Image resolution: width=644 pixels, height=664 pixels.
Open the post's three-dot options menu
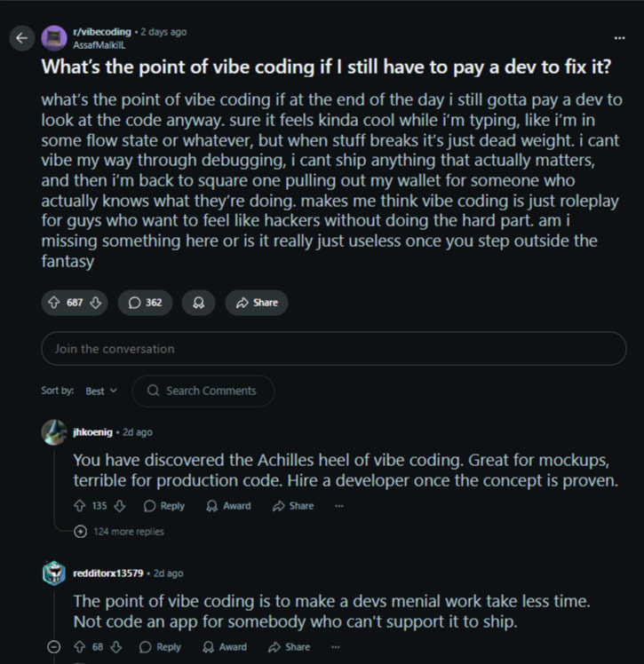619,37
